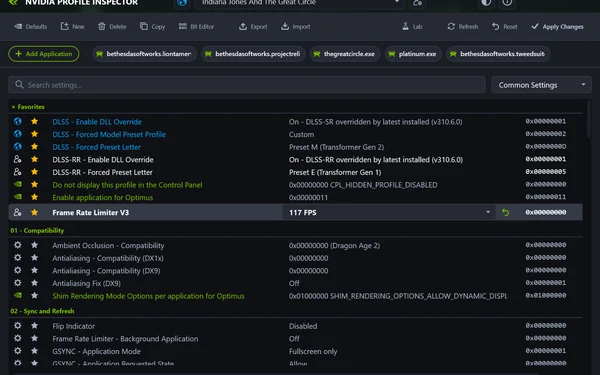Click user icon beside DLSS-RR - Enable DLL Override

point(18,159)
